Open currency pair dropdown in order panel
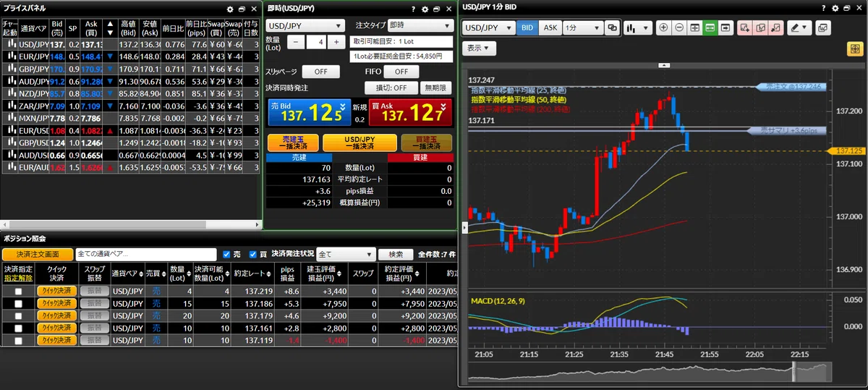868x390 pixels. tap(305, 25)
